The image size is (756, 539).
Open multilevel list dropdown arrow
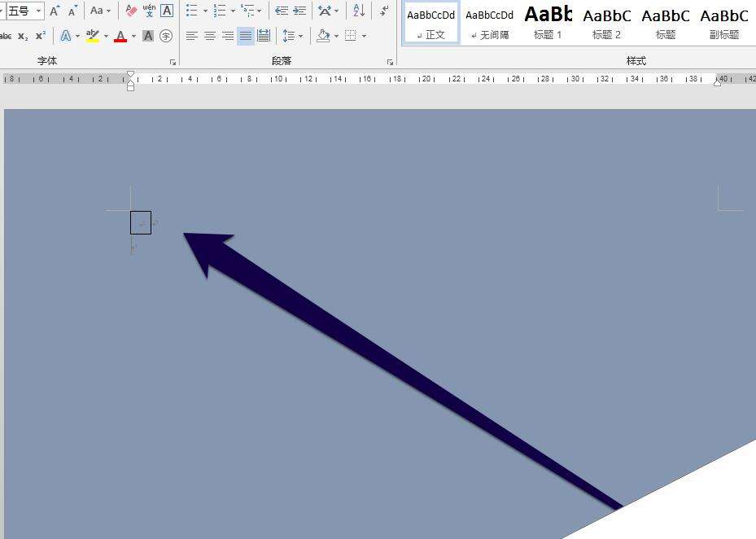tap(260, 11)
